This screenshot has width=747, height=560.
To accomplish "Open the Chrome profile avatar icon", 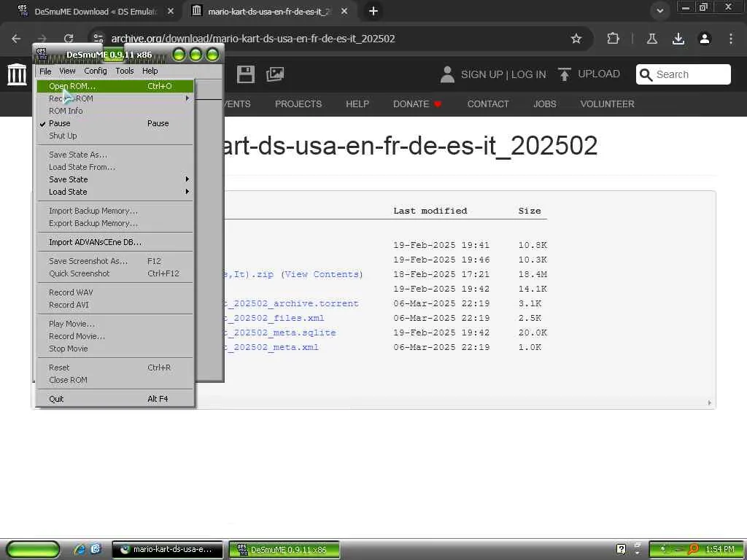I will click(x=705, y=39).
